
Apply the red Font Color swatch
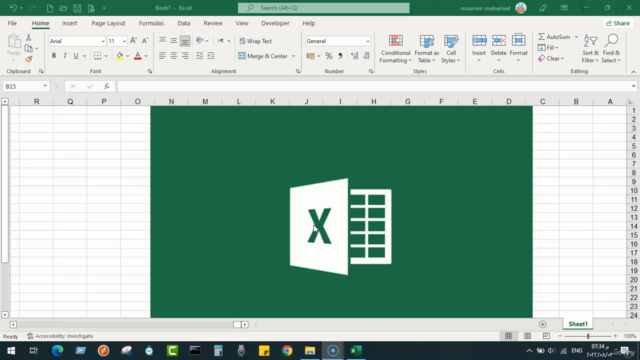click(x=138, y=56)
